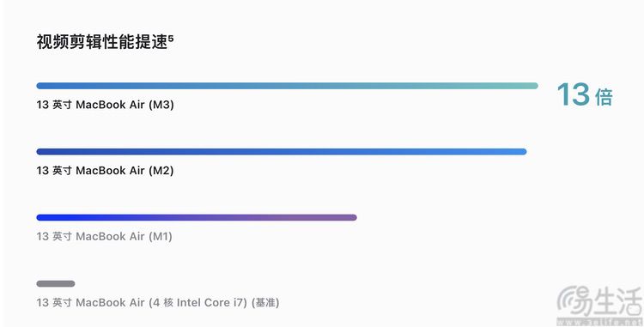
Task: Select the 4 核 Intel Core i7 label
Action: 198,303
